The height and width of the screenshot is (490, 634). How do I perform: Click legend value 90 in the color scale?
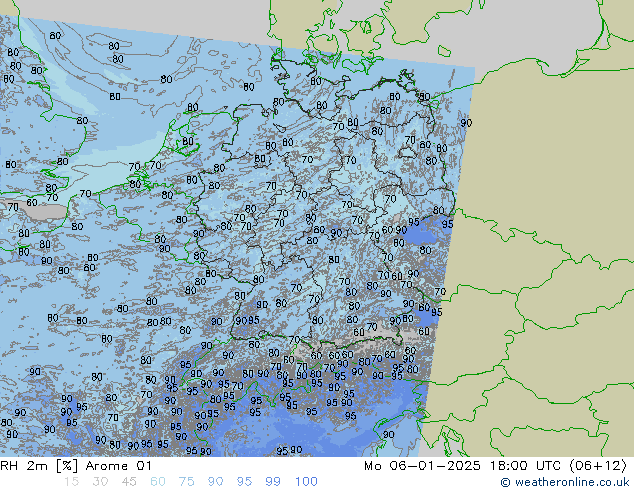215,482
